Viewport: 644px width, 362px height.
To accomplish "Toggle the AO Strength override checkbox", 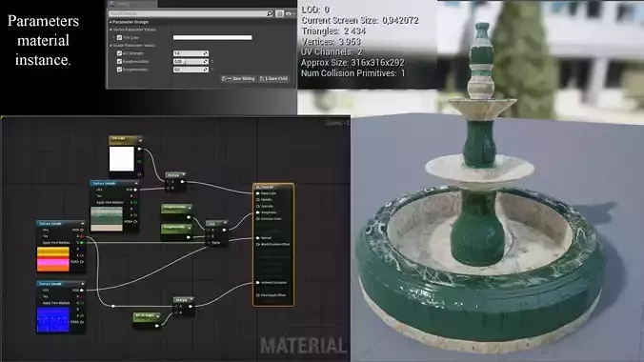I will [x=119, y=53].
